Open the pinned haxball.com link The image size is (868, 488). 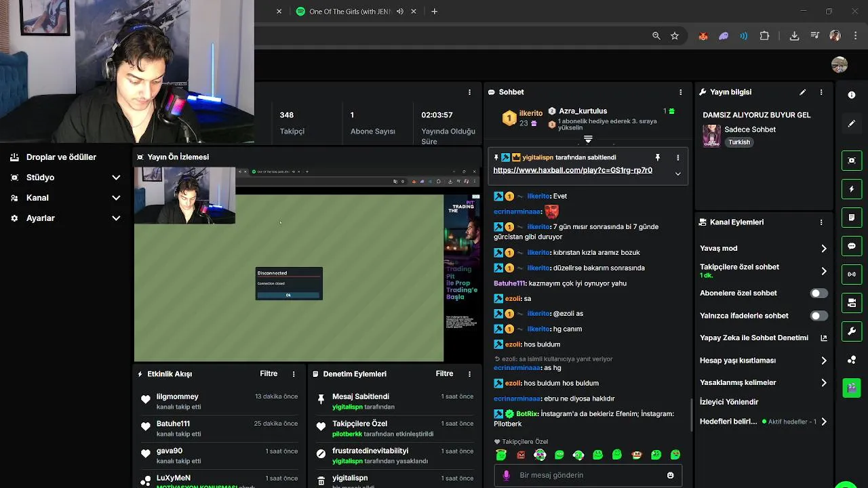(x=573, y=170)
